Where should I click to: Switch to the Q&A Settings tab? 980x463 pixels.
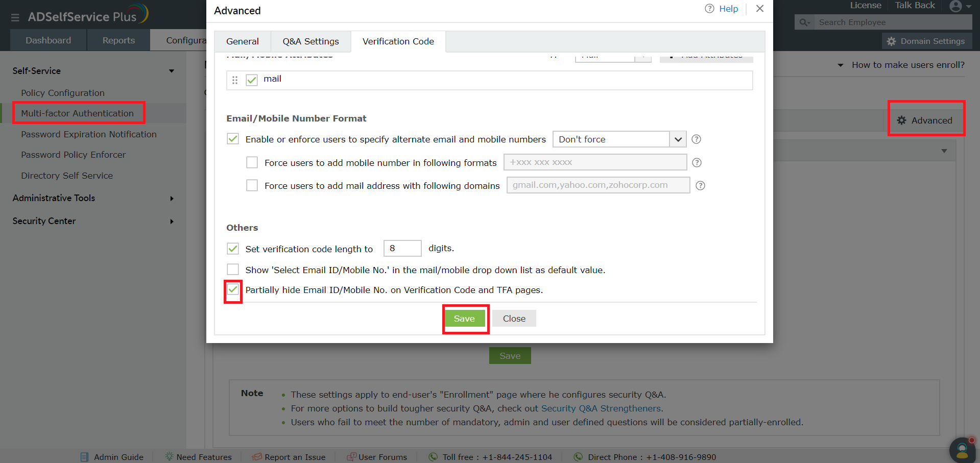coord(311,41)
